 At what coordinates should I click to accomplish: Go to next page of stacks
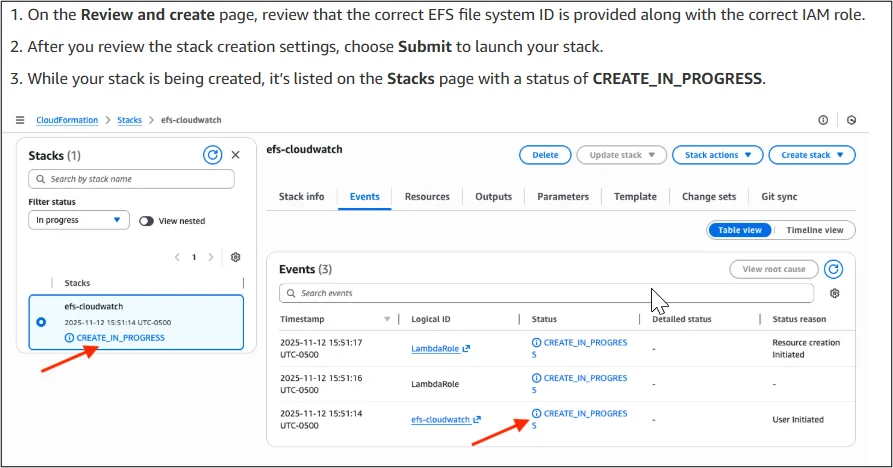pyautogui.click(x=211, y=257)
